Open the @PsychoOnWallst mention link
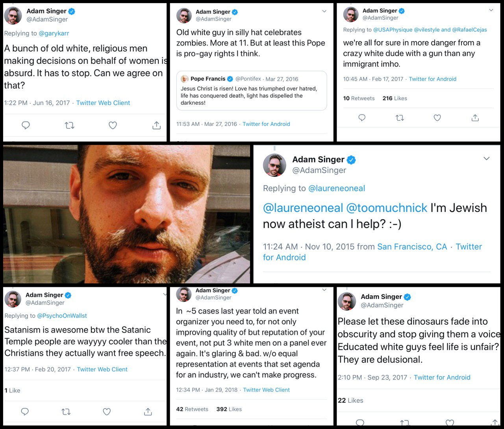504x429 pixels. (62, 316)
